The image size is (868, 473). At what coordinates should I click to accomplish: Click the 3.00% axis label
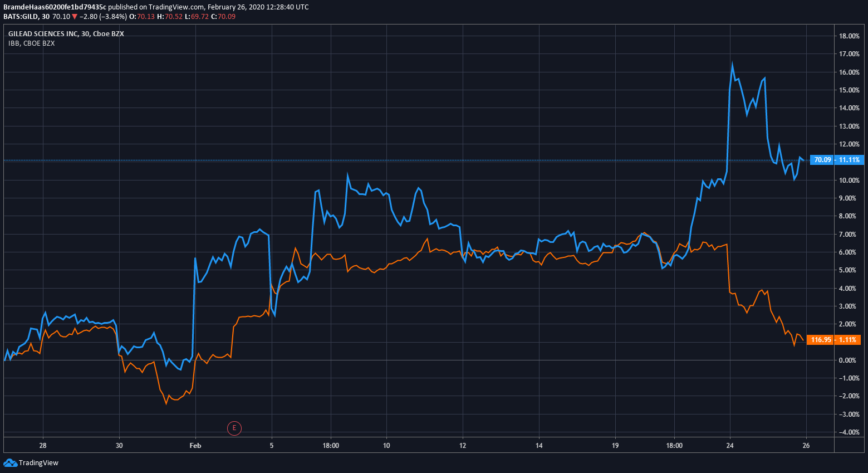point(847,306)
